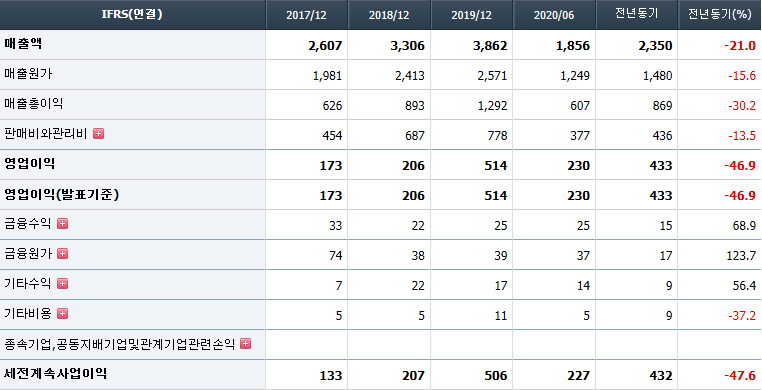This screenshot has width=762, height=390.
Task: Select the 영업이익 row label
Action: tap(29, 164)
